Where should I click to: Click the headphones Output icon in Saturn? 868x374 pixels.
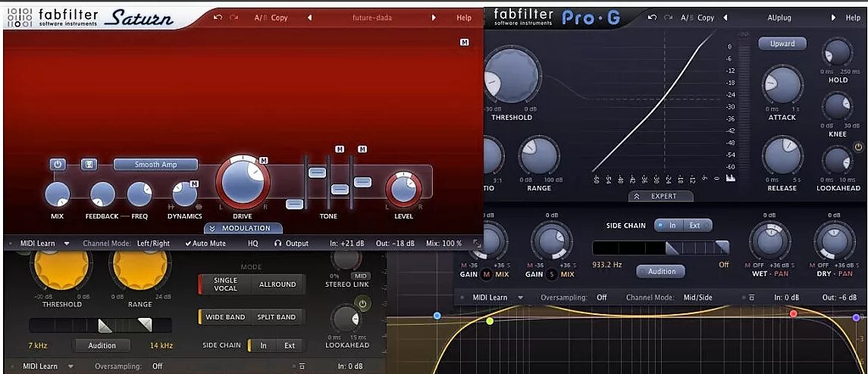click(x=278, y=244)
